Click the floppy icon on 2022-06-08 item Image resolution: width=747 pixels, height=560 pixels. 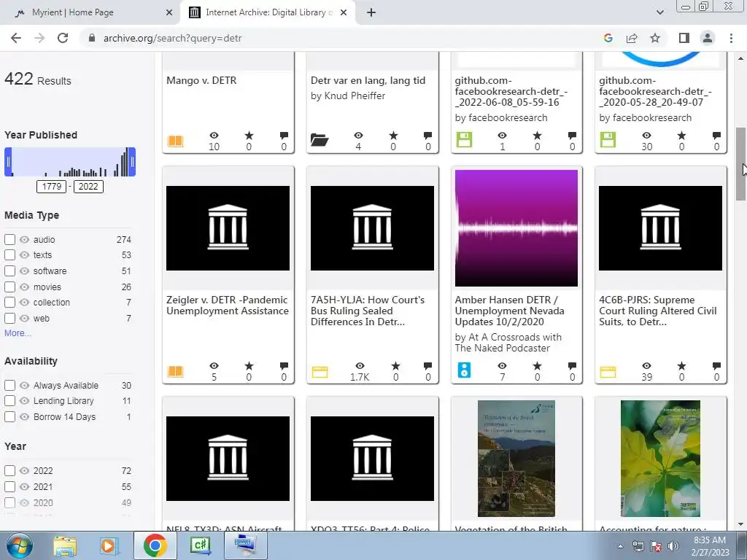(464, 139)
